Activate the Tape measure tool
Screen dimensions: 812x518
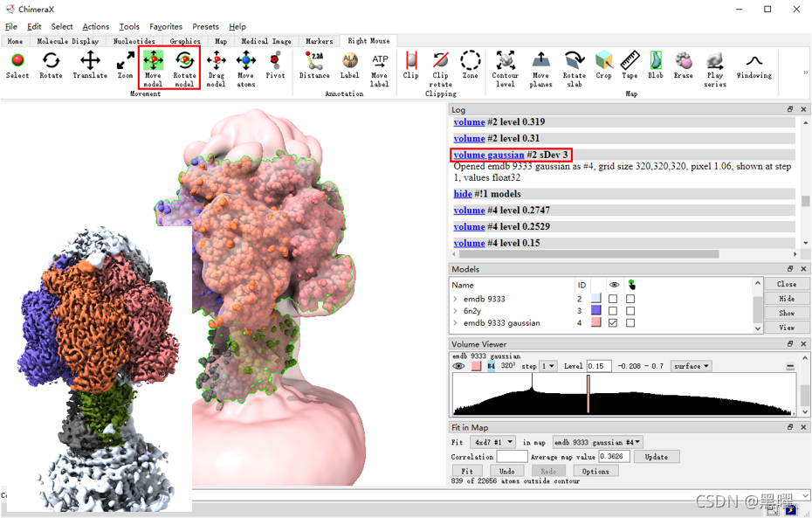pos(630,66)
